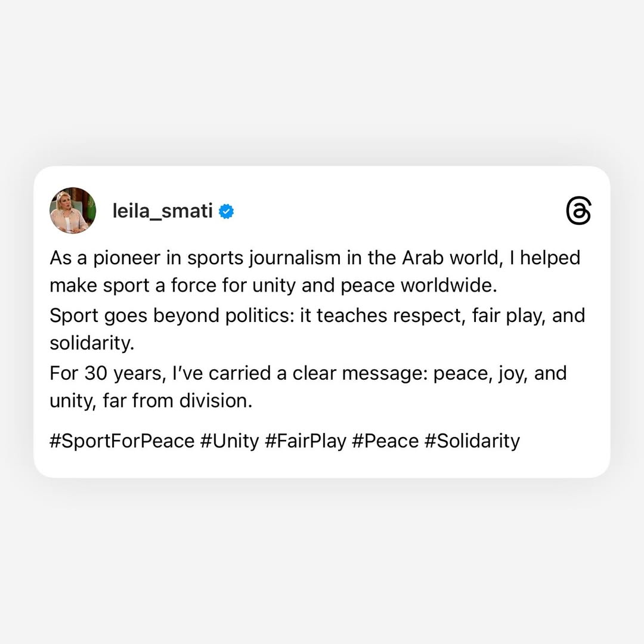Click the line "make sport a force"

274,286
